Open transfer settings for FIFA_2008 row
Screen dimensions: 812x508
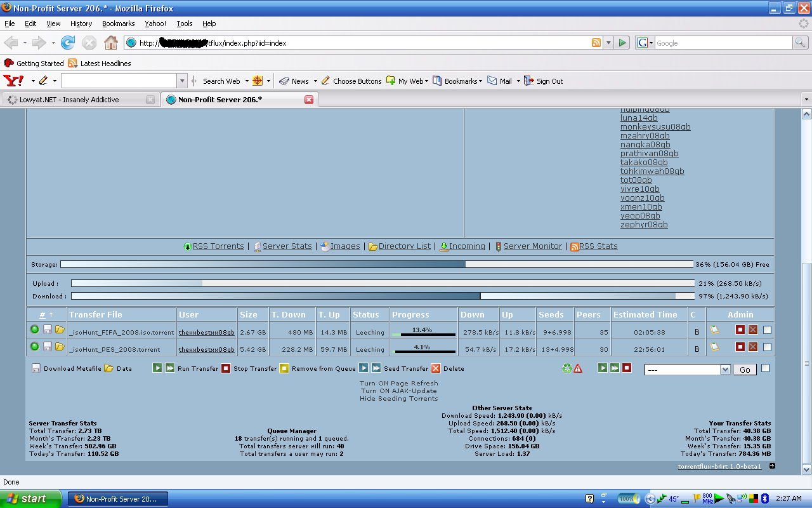click(715, 330)
